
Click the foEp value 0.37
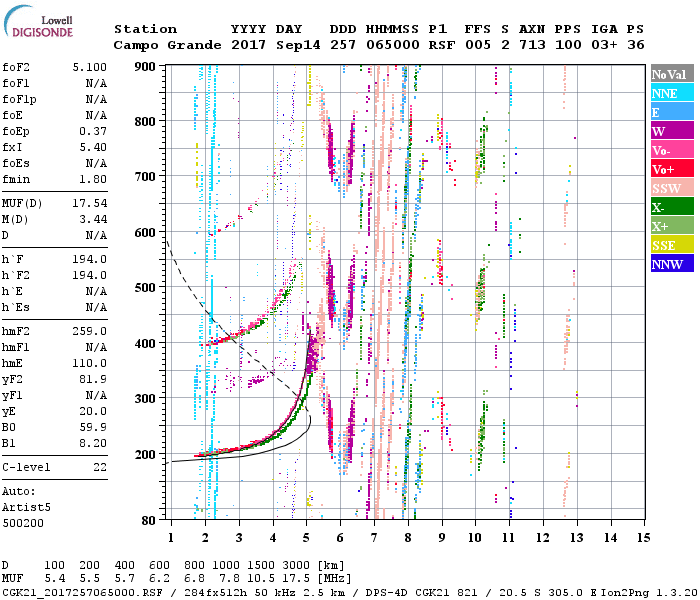pyautogui.click(x=93, y=131)
